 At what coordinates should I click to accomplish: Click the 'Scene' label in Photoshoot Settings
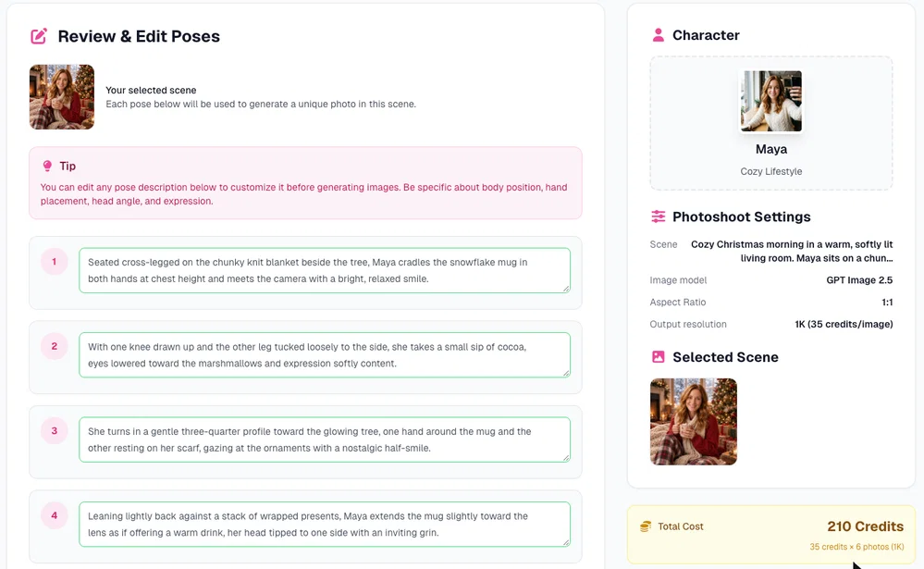coord(663,244)
